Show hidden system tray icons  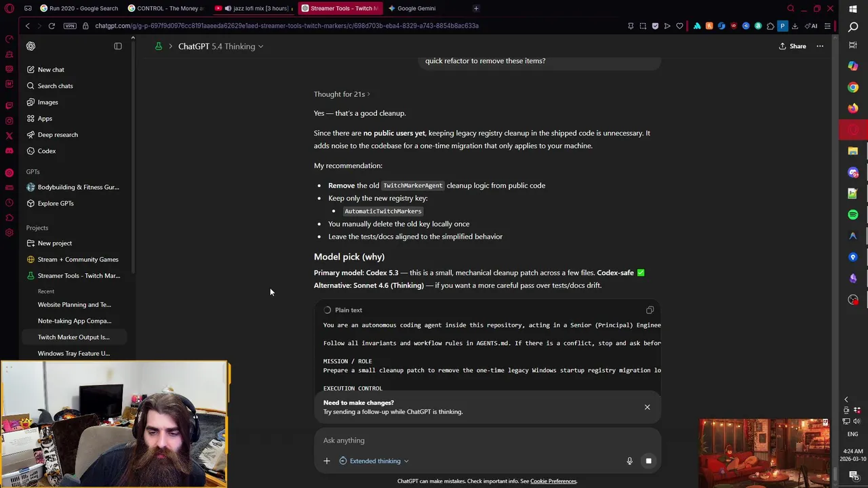(x=846, y=400)
